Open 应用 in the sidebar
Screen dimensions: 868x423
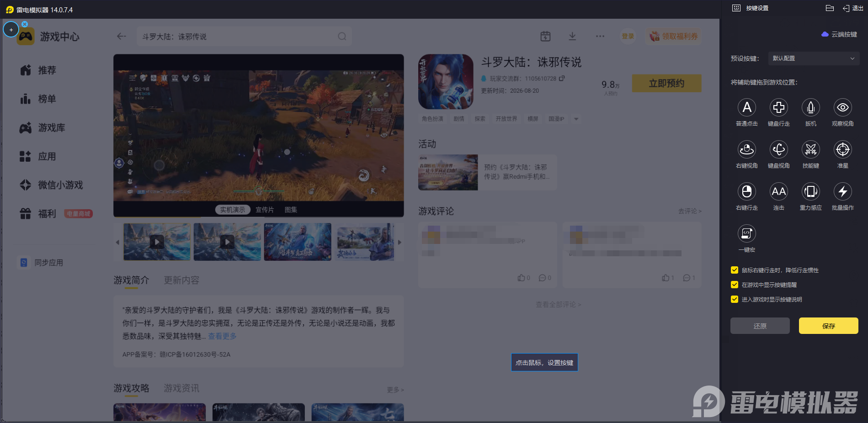tap(38, 157)
